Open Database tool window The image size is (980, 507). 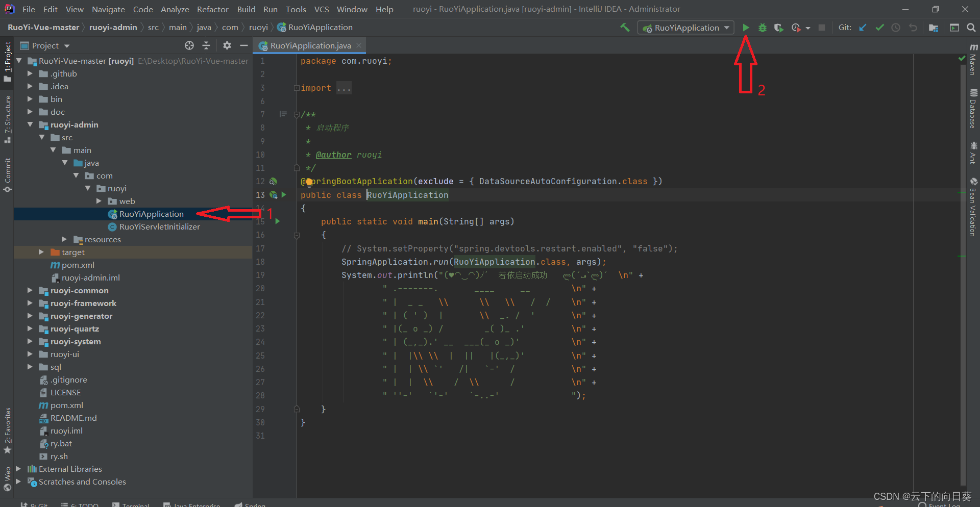(x=973, y=109)
